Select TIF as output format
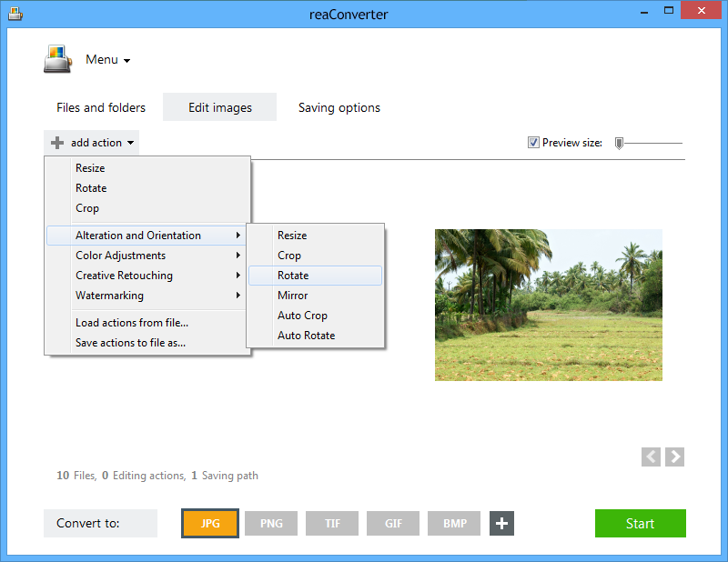The height and width of the screenshot is (562, 728). pyautogui.click(x=332, y=524)
